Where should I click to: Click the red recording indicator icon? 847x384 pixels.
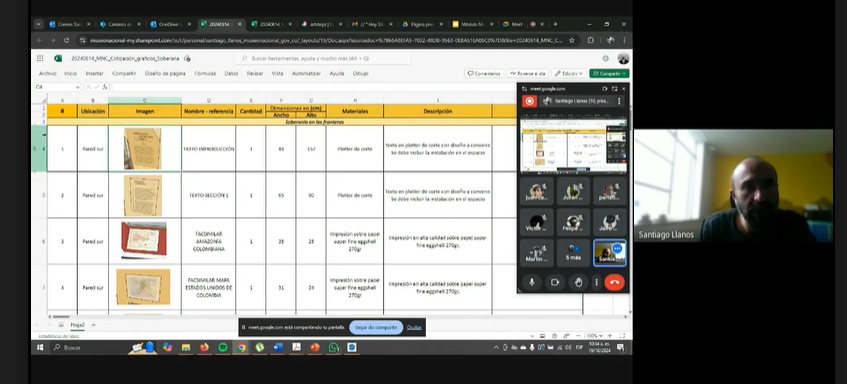(529, 101)
